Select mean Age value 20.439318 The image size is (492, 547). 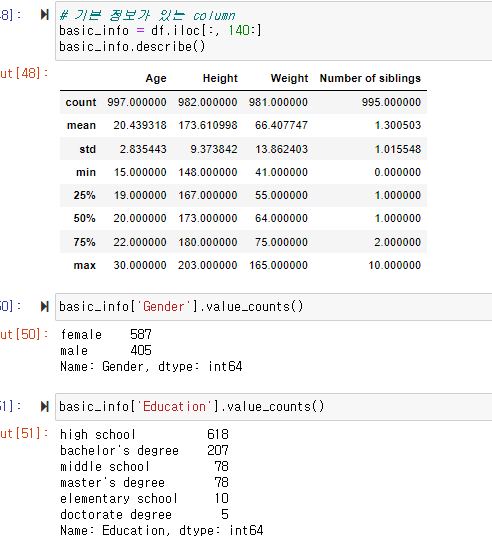click(x=140, y=125)
